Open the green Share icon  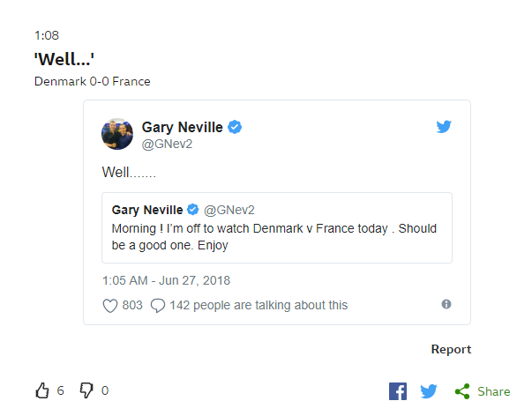click(x=461, y=391)
